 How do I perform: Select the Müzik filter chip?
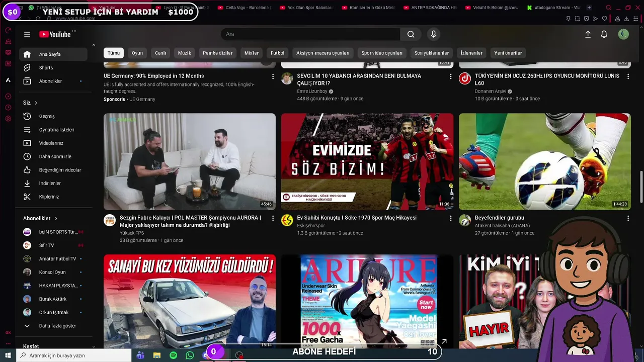click(x=185, y=53)
